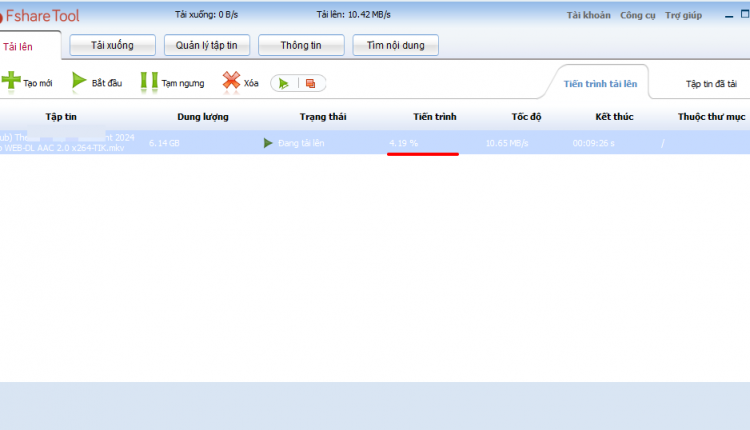Open Quản lý tập tin tab

click(x=207, y=45)
